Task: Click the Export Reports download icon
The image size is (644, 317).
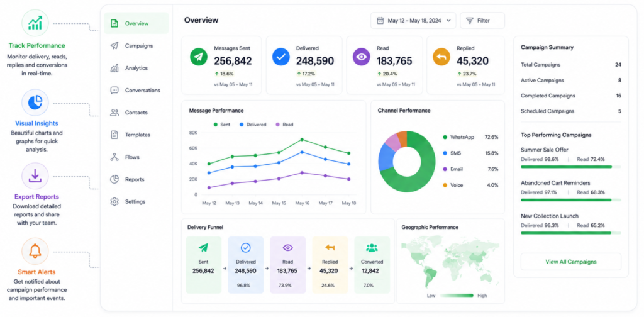Action: (35, 175)
